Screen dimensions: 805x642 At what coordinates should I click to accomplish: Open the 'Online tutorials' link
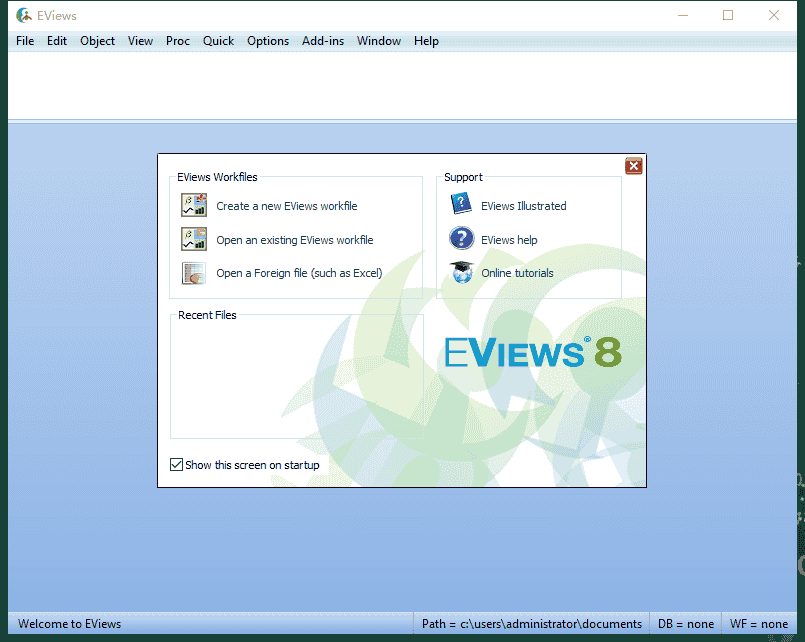click(x=517, y=273)
